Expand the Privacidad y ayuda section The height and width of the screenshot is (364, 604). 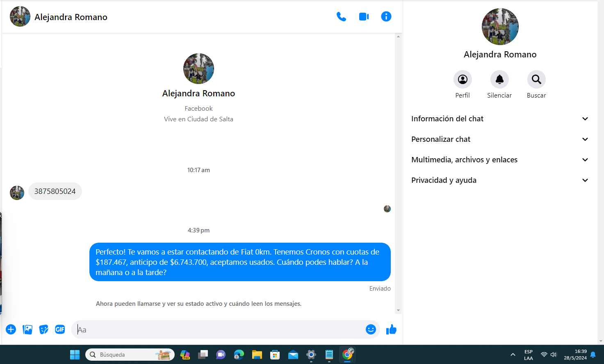pyautogui.click(x=500, y=180)
